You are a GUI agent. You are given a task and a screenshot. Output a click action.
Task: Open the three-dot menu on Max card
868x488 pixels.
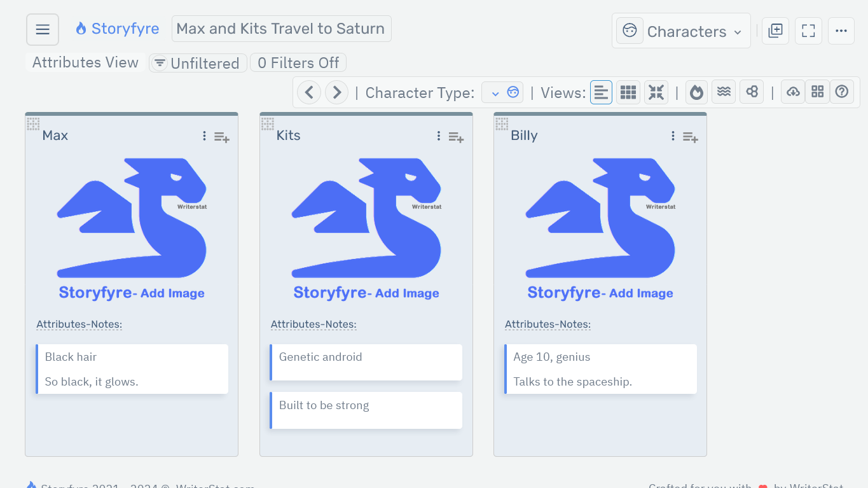point(204,136)
